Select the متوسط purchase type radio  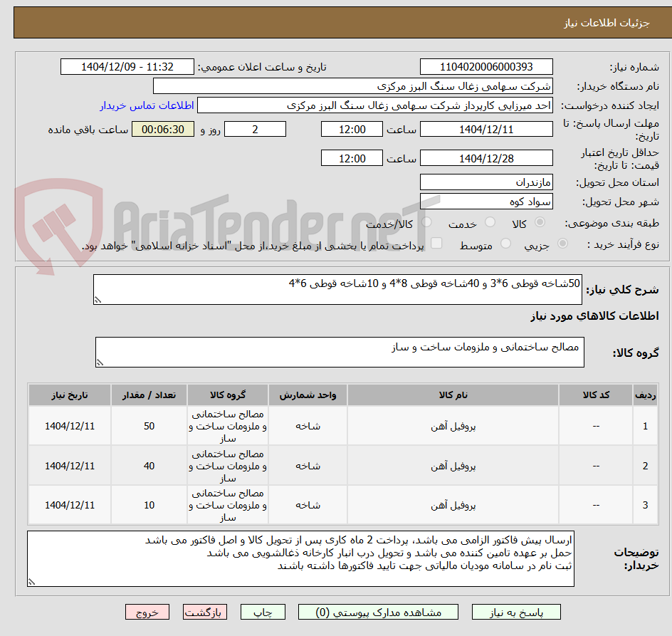coord(505,244)
